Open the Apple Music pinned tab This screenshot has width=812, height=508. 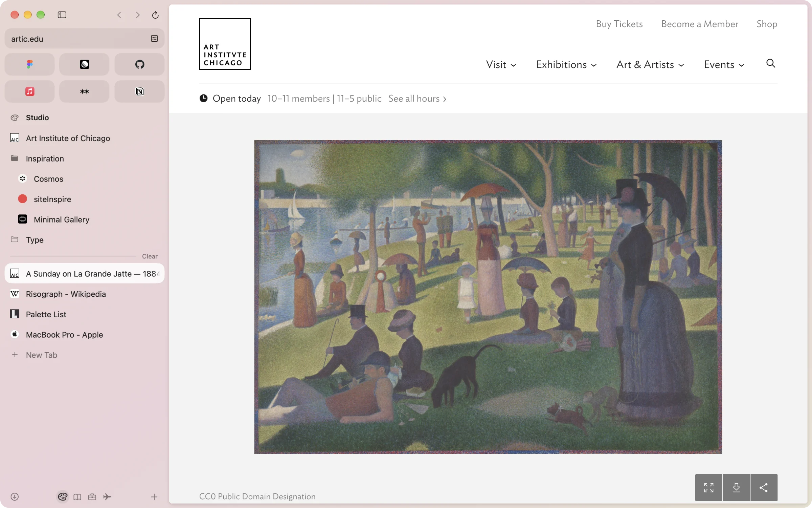pos(30,91)
